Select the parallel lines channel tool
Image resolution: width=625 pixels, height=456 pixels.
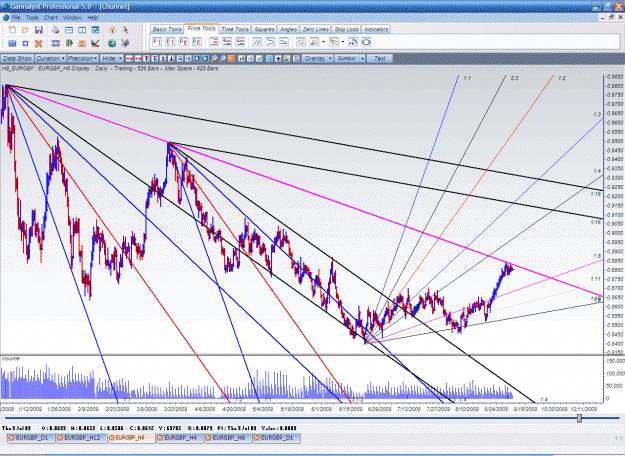[x=257, y=42]
